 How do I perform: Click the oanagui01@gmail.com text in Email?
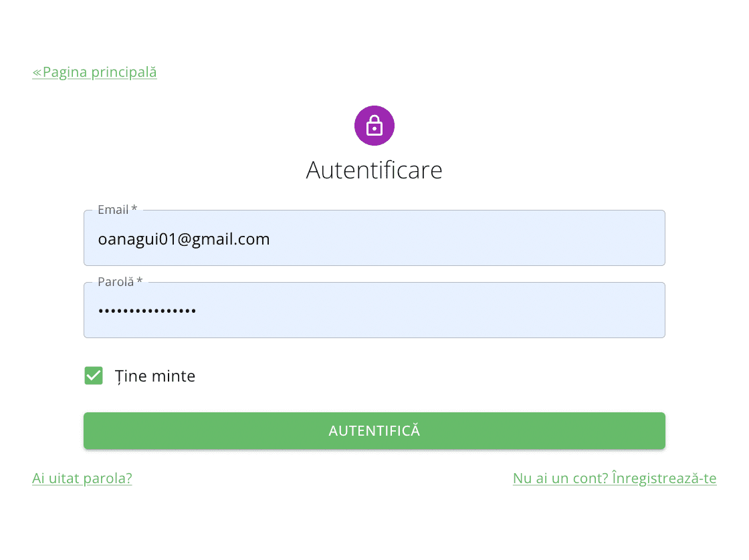click(184, 239)
